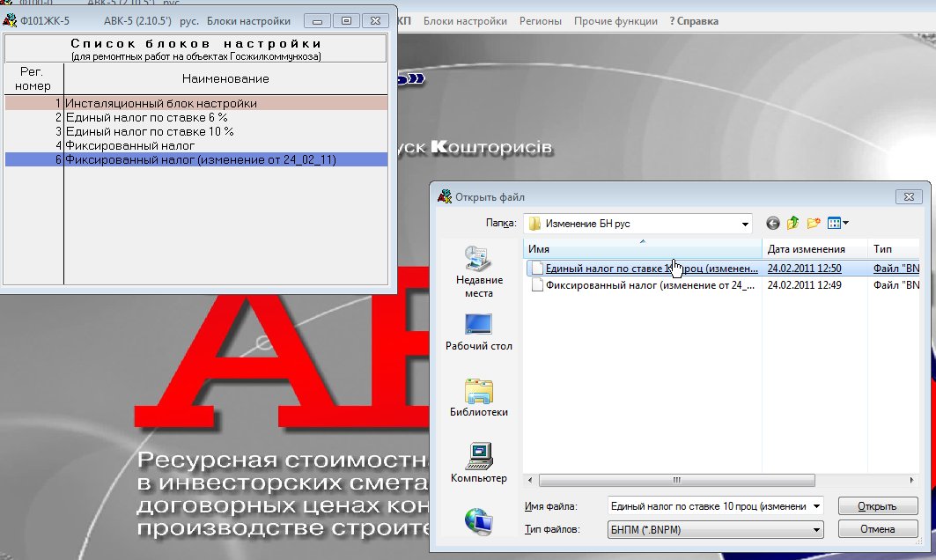Go to Рабочий стол shortcut
Image resolution: width=936 pixels, height=560 pixels.
(479, 333)
